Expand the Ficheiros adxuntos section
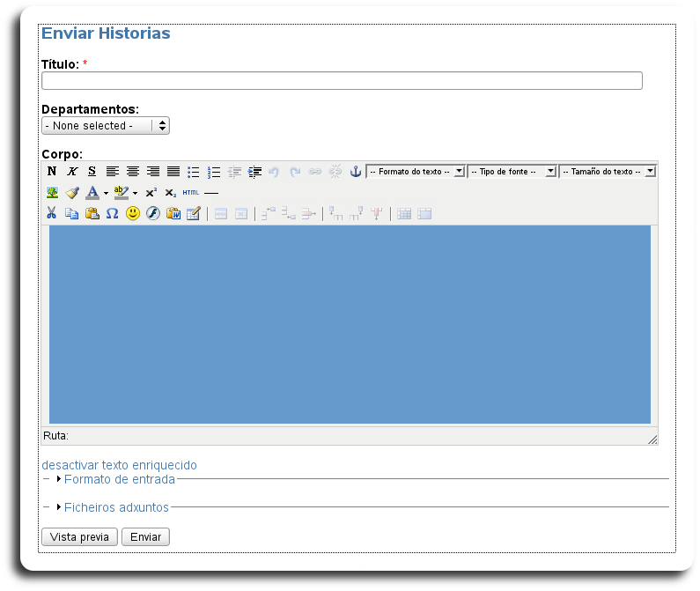 point(116,507)
